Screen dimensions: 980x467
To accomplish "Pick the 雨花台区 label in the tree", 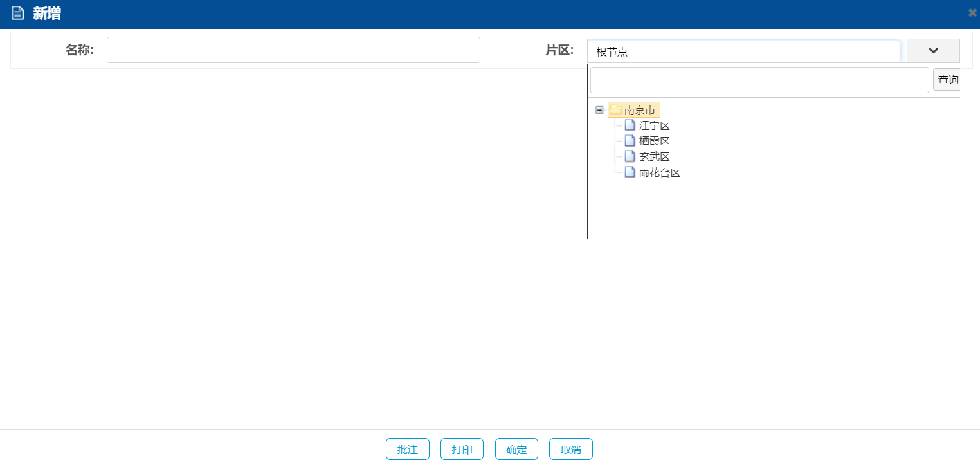I will (x=659, y=172).
